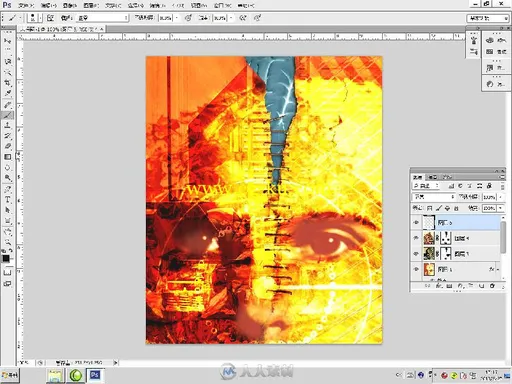Open folder icon on taskbar
The height and width of the screenshot is (384, 512).
(x=55, y=375)
